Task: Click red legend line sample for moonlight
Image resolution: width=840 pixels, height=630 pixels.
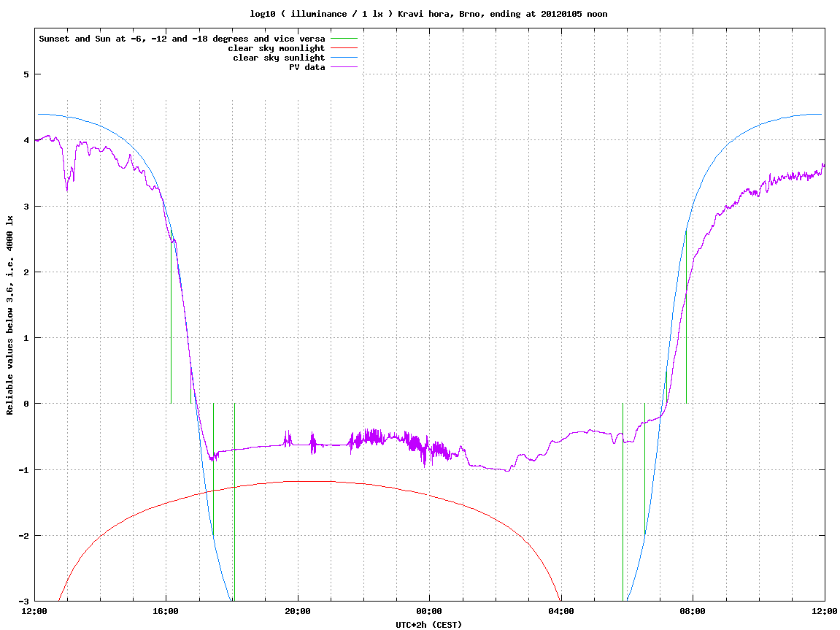Action: tap(344, 48)
